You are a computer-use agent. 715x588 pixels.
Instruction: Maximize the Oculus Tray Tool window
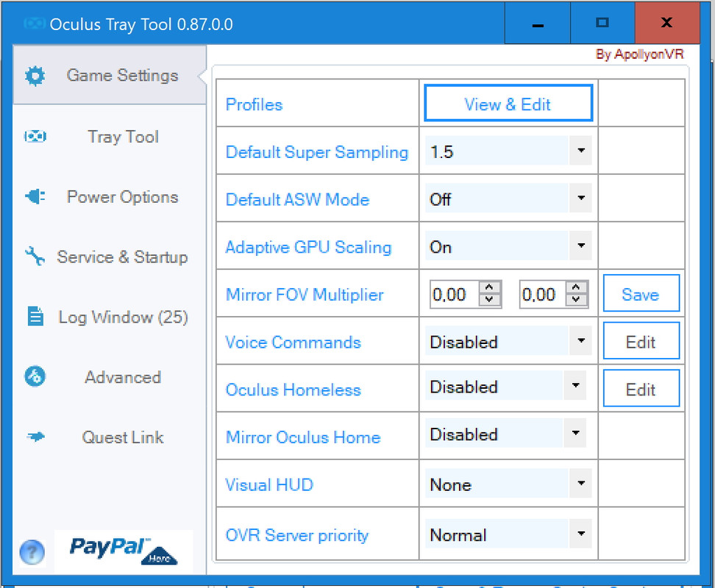602,23
